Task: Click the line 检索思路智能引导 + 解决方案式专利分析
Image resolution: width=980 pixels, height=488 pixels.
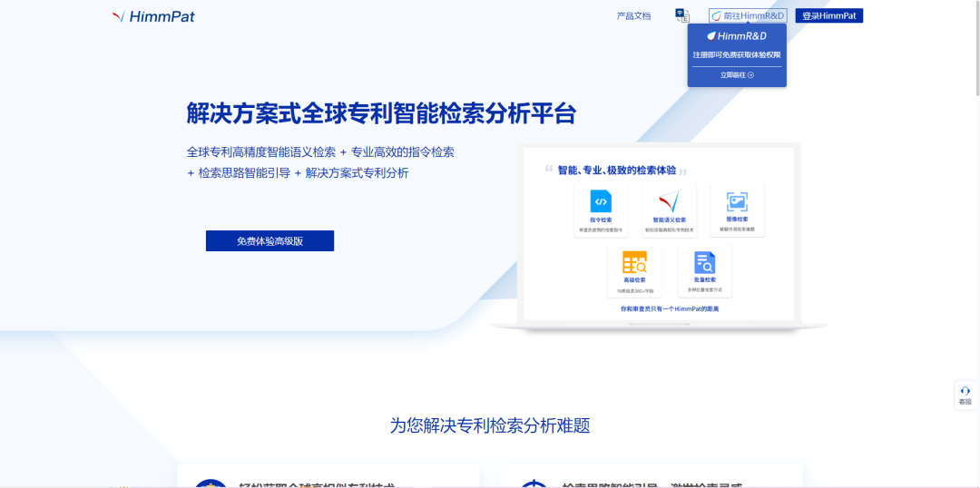Action: (x=303, y=173)
